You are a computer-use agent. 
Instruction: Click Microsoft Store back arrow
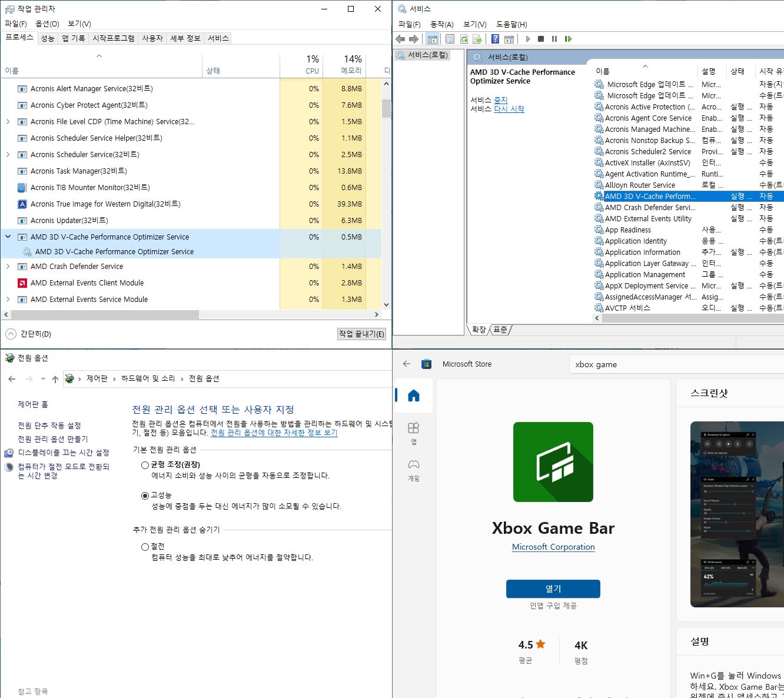click(407, 364)
